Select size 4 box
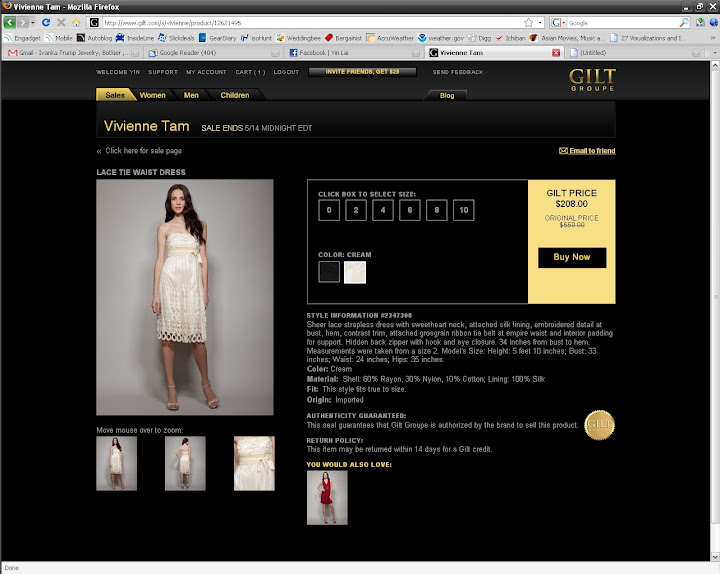Screen dimensions: 720x574 click(x=383, y=210)
